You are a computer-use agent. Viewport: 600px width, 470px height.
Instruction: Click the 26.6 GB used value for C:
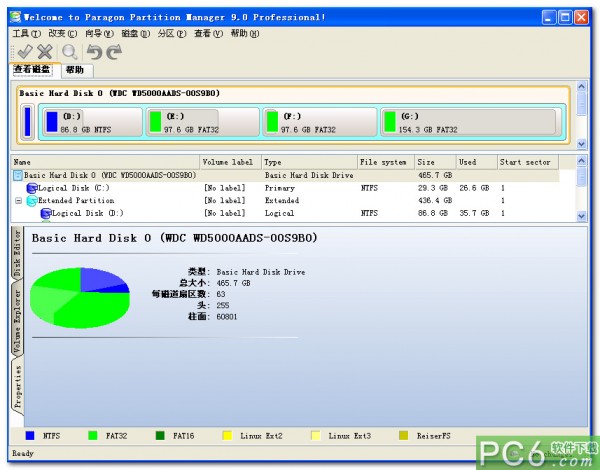(474, 188)
